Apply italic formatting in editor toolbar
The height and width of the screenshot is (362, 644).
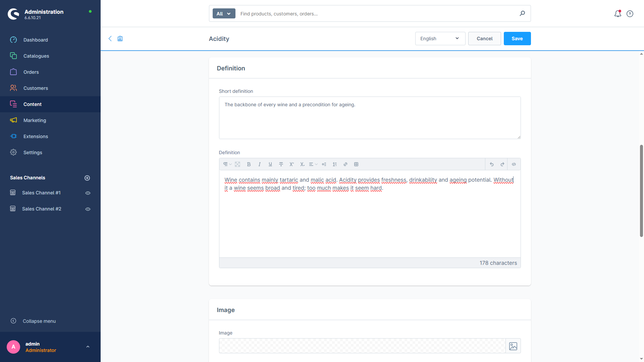[259, 164]
